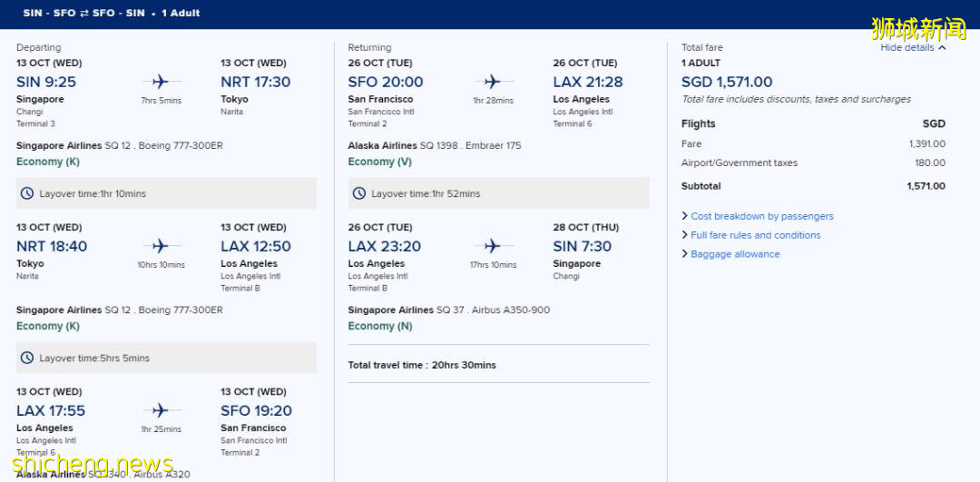Click the Economy (N) fare class label
The width and height of the screenshot is (980, 482).
click(x=379, y=326)
